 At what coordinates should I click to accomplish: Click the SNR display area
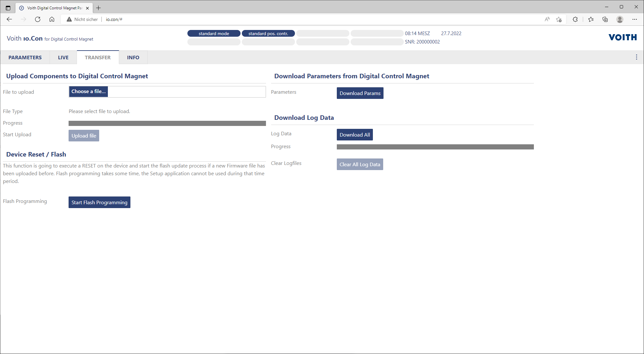(x=423, y=42)
